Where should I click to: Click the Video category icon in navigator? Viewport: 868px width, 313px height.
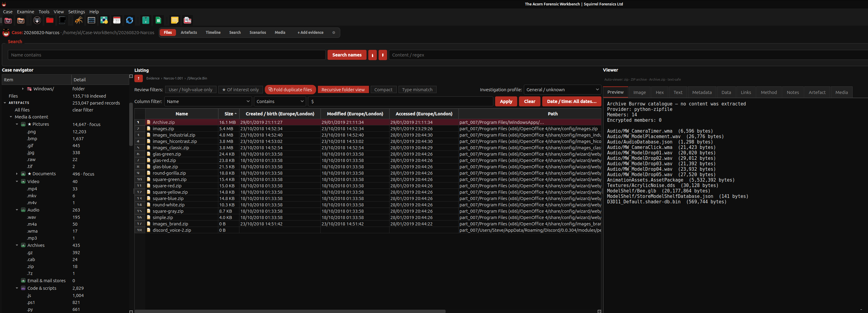tap(23, 182)
